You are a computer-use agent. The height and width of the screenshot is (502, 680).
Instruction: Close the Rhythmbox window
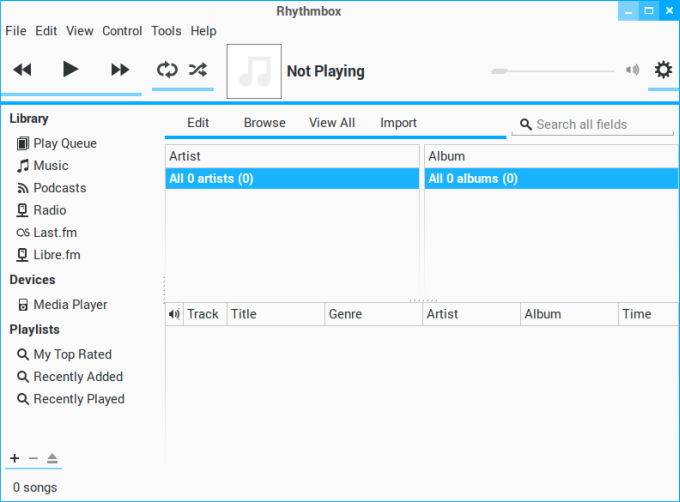pyautogui.click(x=669, y=11)
